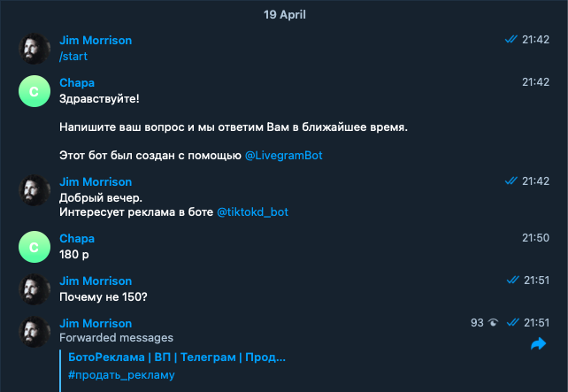The width and height of the screenshot is (568, 392).
Task: Click Chapa's avatar next to 180 p
Action: click(35, 247)
